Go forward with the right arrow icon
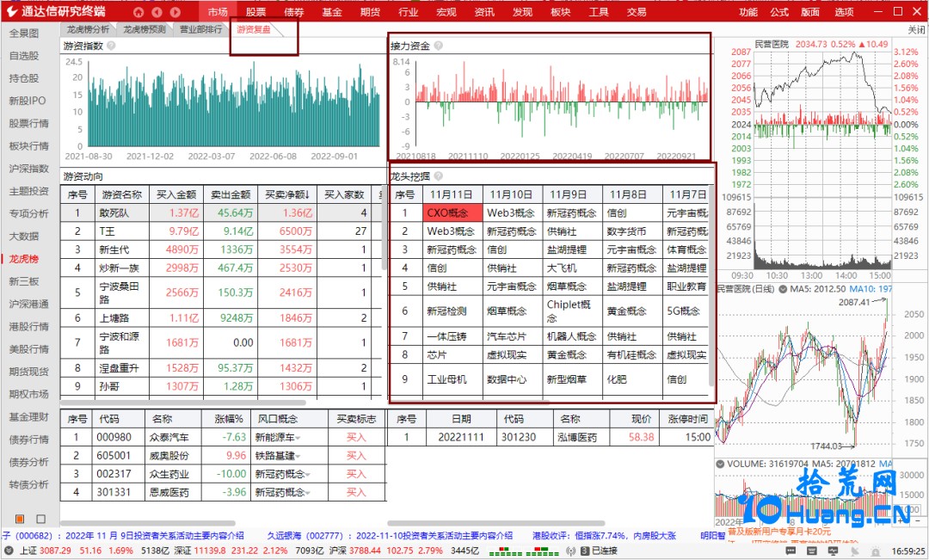Viewport: 929px width, 560px height. point(175,12)
